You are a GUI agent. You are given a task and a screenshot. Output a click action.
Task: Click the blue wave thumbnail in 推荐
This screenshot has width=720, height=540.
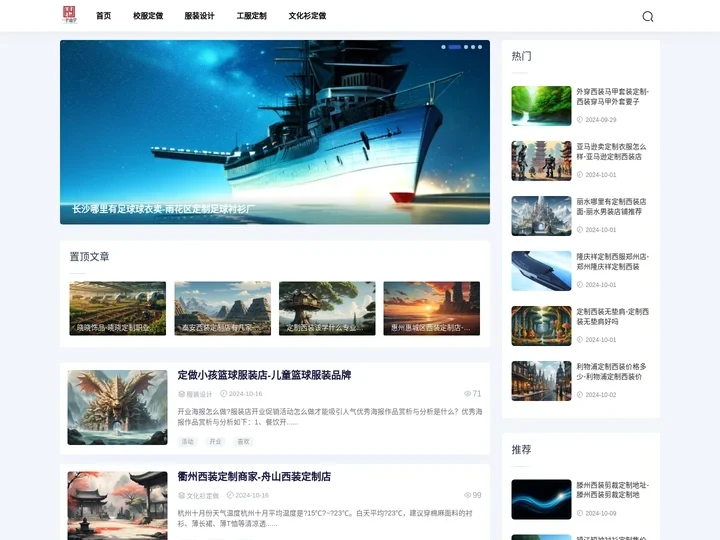(x=541, y=500)
